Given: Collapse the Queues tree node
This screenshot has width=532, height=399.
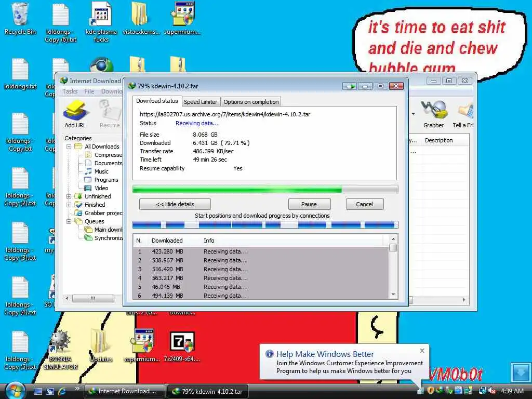Looking at the screenshot, I should point(69,221).
